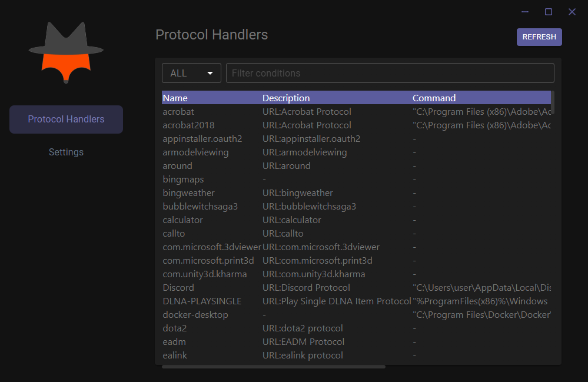Viewport: 588px width, 382px height.
Task: Click the URL:com.microsoft.print3d description cell
Action: coord(317,261)
